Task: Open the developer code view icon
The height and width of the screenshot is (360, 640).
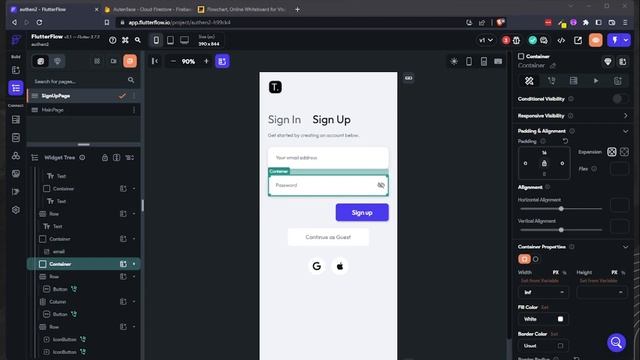Action: click(561, 40)
